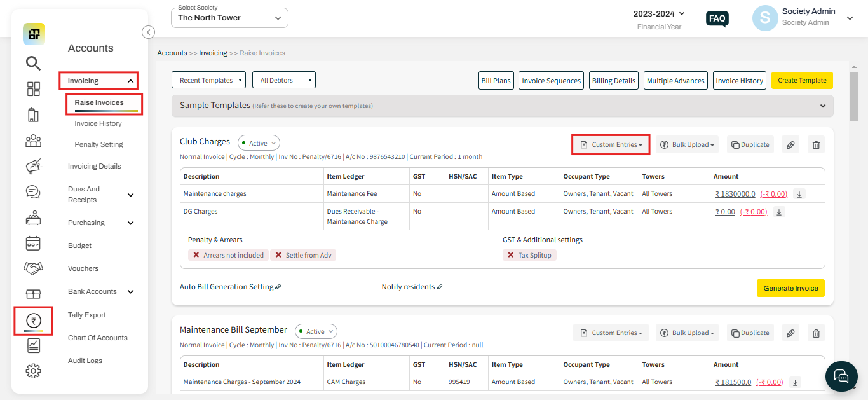Open Invoice History in the sidebar menu
The height and width of the screenshot is (400, 868).
(x=98, y=123)
